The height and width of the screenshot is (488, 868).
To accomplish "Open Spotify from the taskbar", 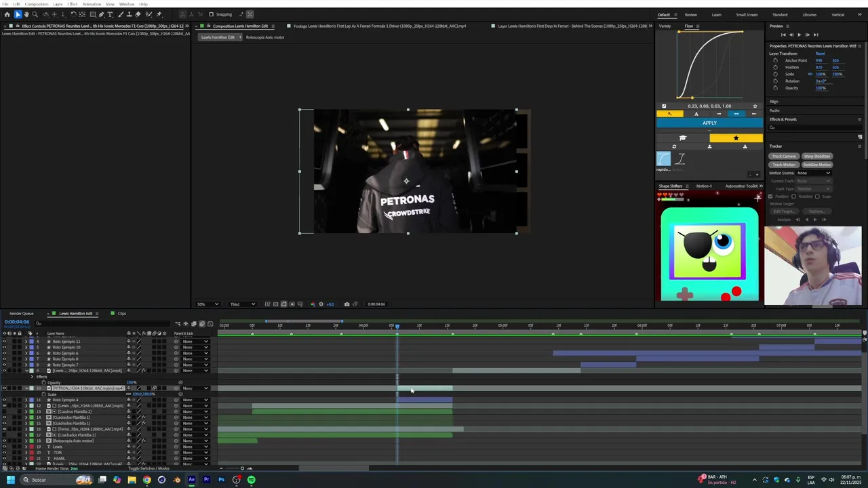I will click(251, 480).
